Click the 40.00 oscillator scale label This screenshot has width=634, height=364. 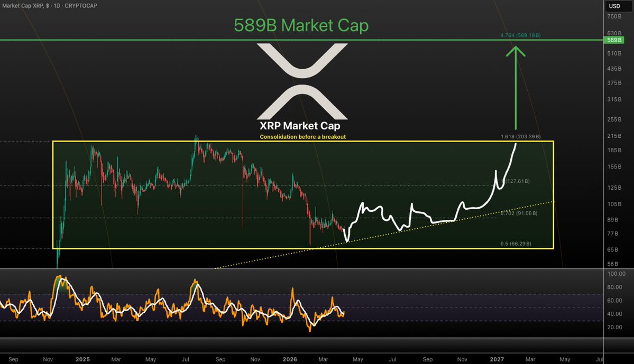[614, 314]
